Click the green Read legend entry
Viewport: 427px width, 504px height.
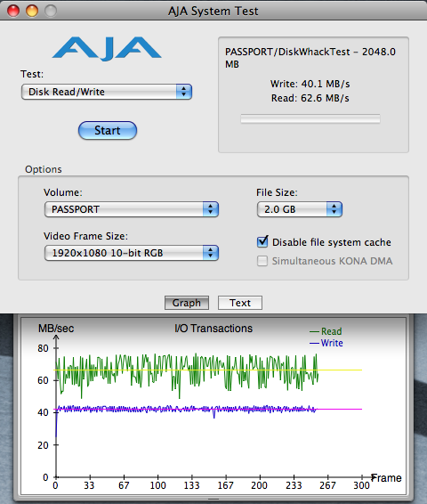pos(326,331)
